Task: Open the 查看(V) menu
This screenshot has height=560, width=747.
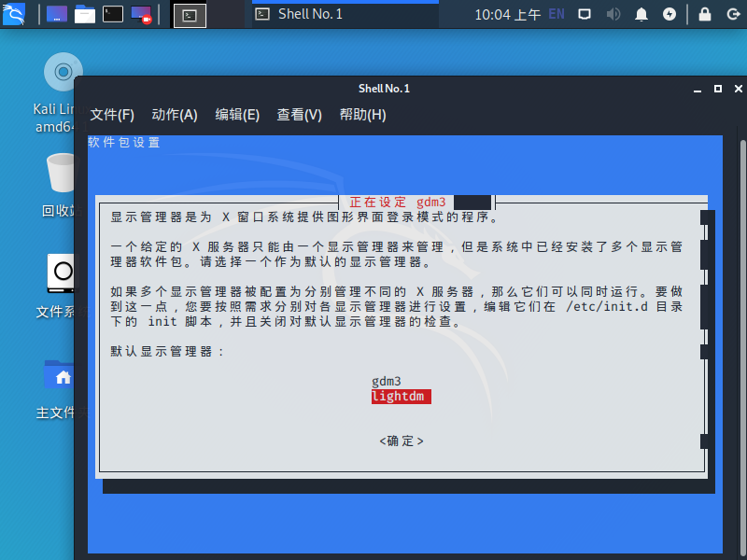Action: coord(298,115)
